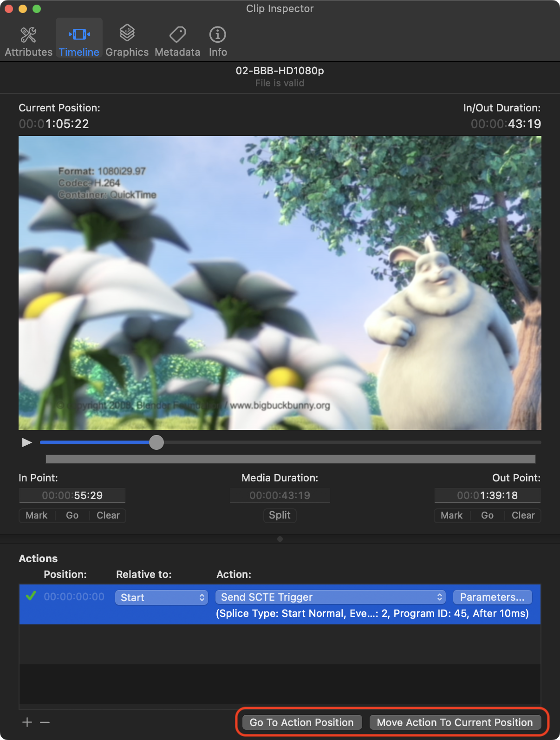
Task: Click the playback position slider knob
Action: (x=156, y=442)
